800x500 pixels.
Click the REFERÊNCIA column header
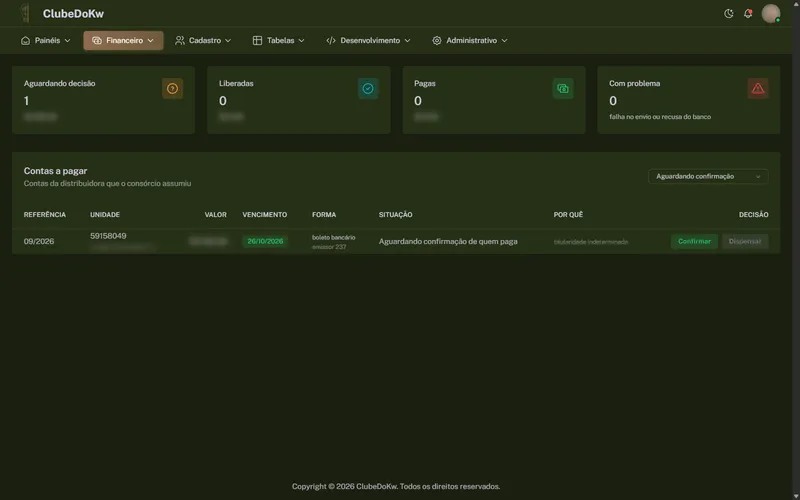(45, 215)
